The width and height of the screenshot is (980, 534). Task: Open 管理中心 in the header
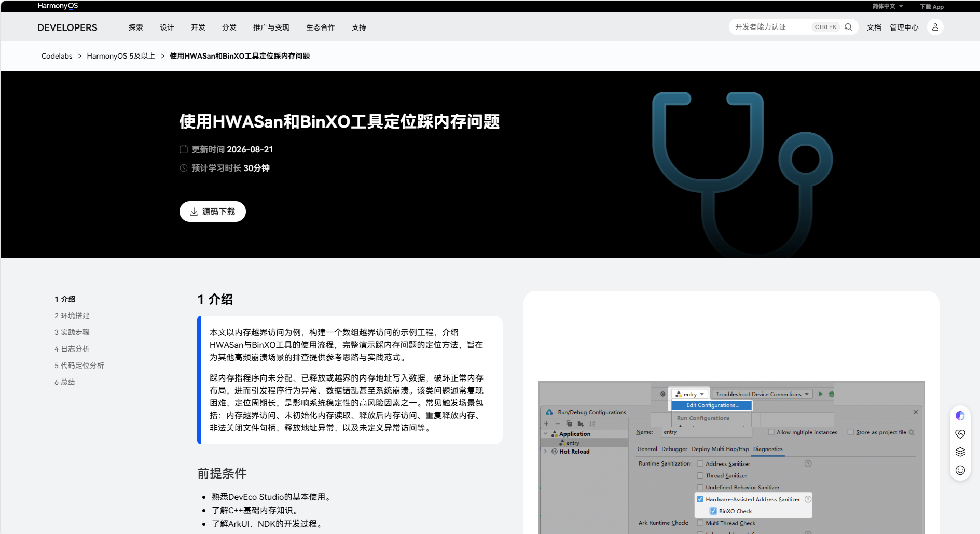coord(904,27)
